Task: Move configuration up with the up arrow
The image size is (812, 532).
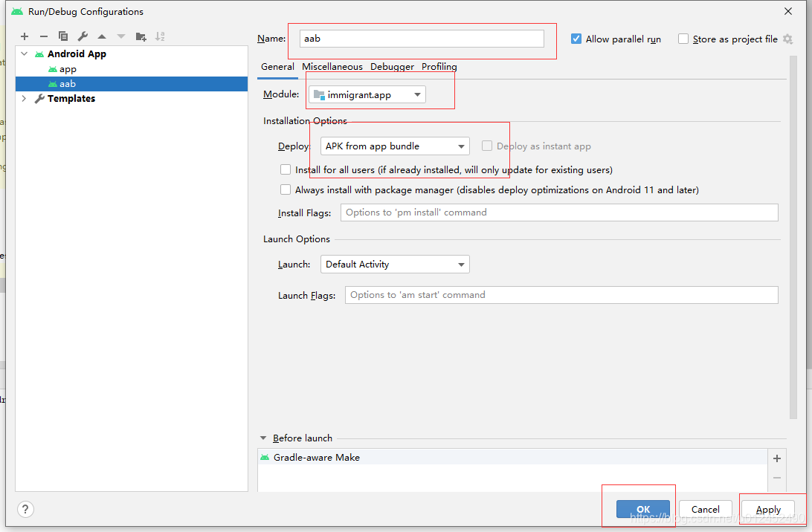Action: coord(102,36)
